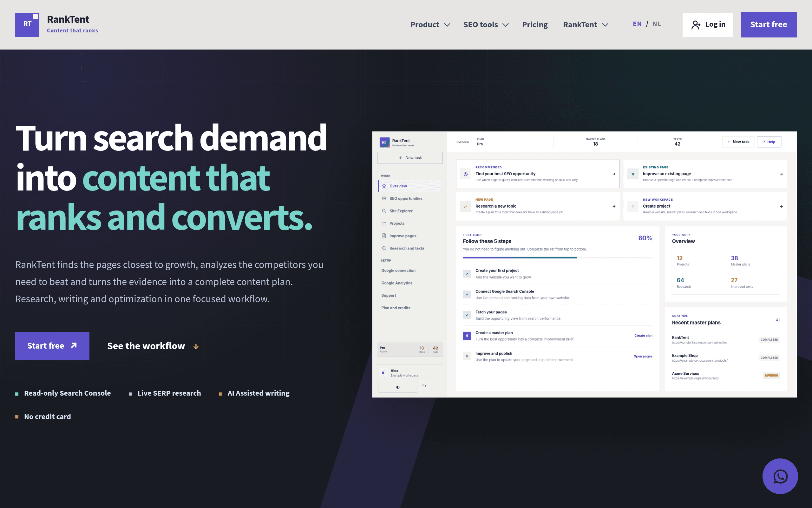Click the Help button in dashboard header
Image resolution: width=812 pixels, height=508 pixels.
769,142
